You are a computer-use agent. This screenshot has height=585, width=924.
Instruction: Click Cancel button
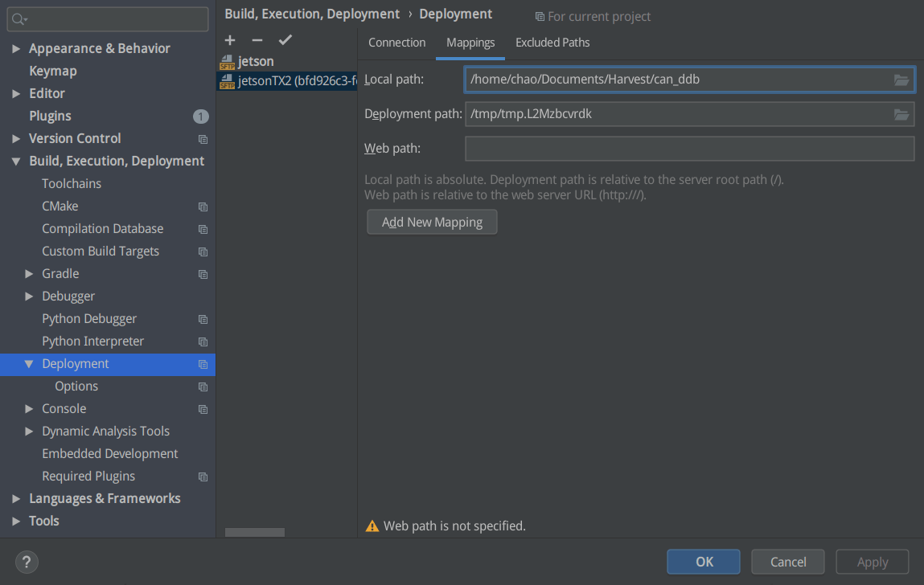(x=788, y=562)
